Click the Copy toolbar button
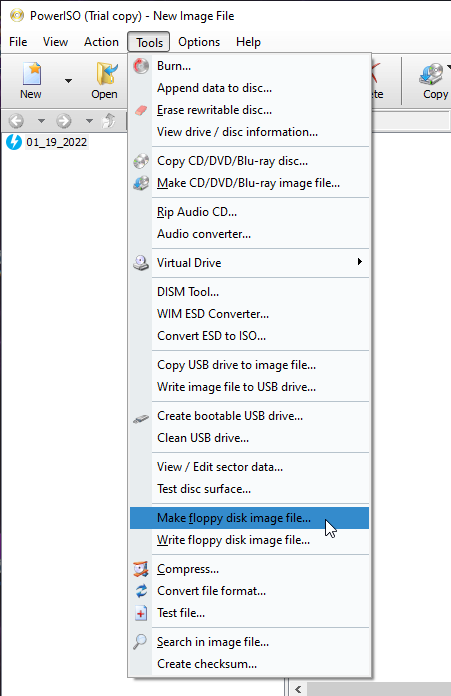The image size is (451, 696). point(435,81)
